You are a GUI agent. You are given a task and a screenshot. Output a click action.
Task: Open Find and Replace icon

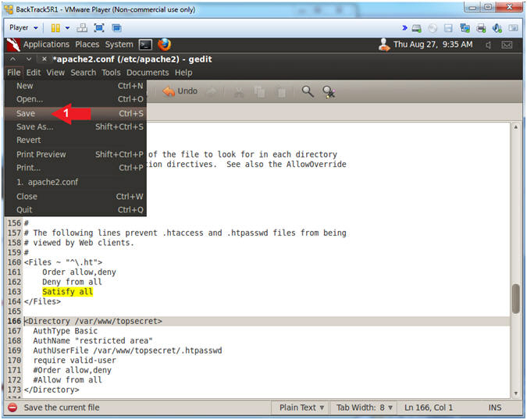point(329,91)
